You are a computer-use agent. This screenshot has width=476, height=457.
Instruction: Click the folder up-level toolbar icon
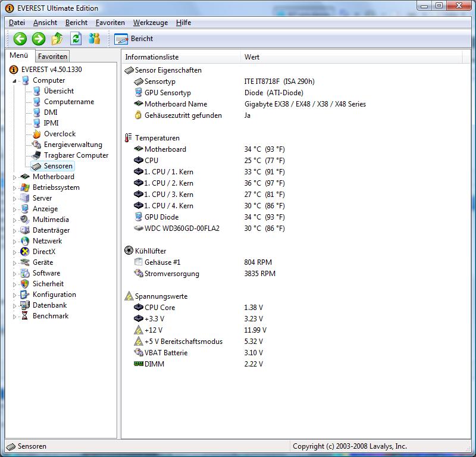click(57, 39)
